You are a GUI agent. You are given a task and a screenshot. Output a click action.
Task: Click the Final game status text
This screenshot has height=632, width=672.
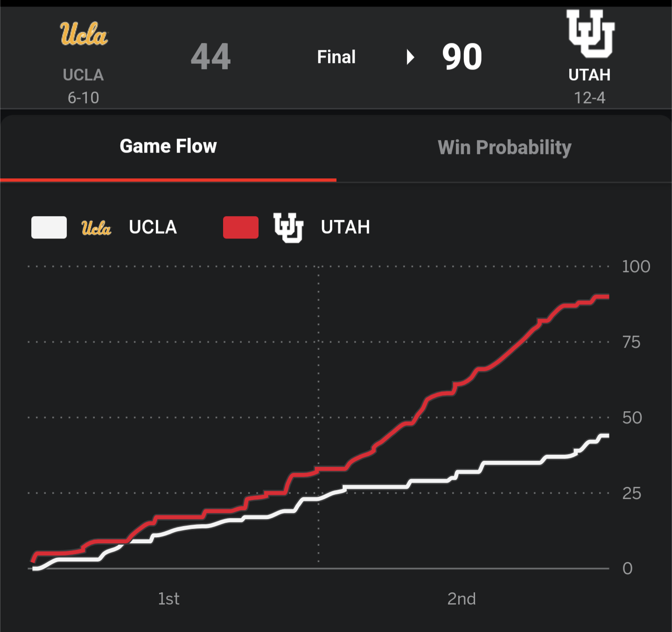click(336, 57)
